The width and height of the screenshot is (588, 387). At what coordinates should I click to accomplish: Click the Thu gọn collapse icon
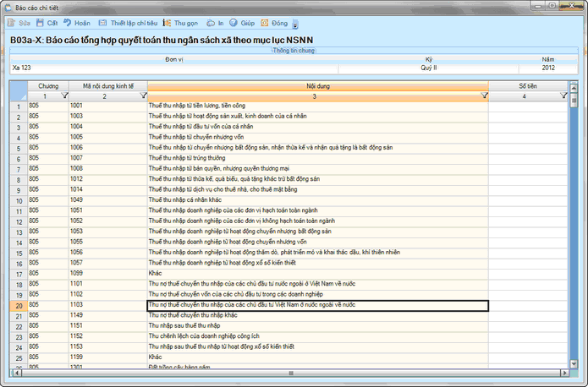[x=167, y=23]
